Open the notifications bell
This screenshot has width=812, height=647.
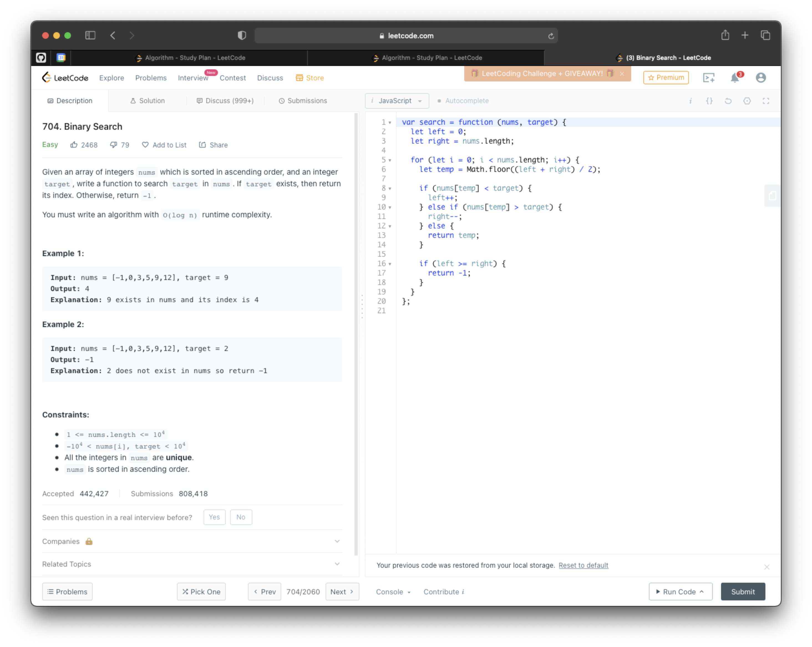735,78
